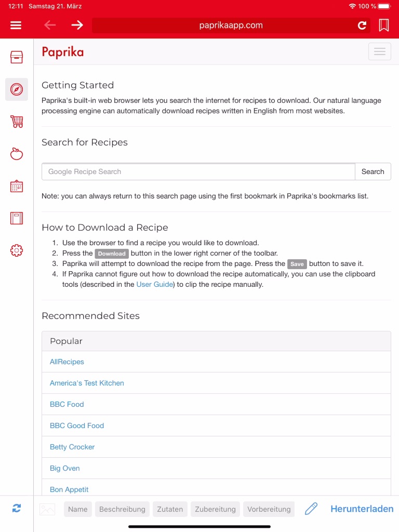Open the pantry apple icon
Viewport: 399px width, 532px height.
pyautogui.click(x=17, y=154)
